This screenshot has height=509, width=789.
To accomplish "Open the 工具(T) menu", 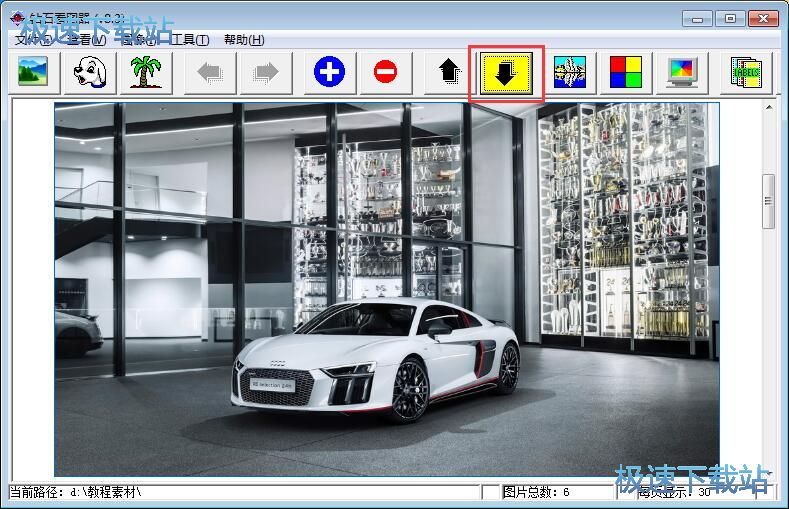I will pos(189,40).
